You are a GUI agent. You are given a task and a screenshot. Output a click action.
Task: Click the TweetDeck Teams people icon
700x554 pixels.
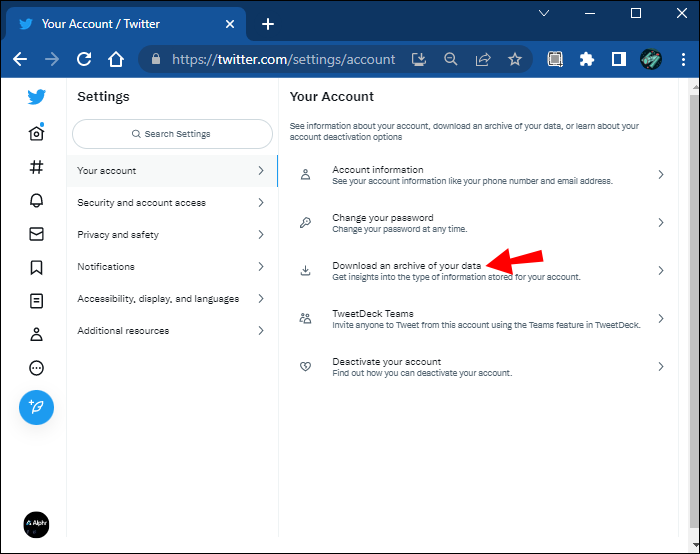[x=305, y=318]
